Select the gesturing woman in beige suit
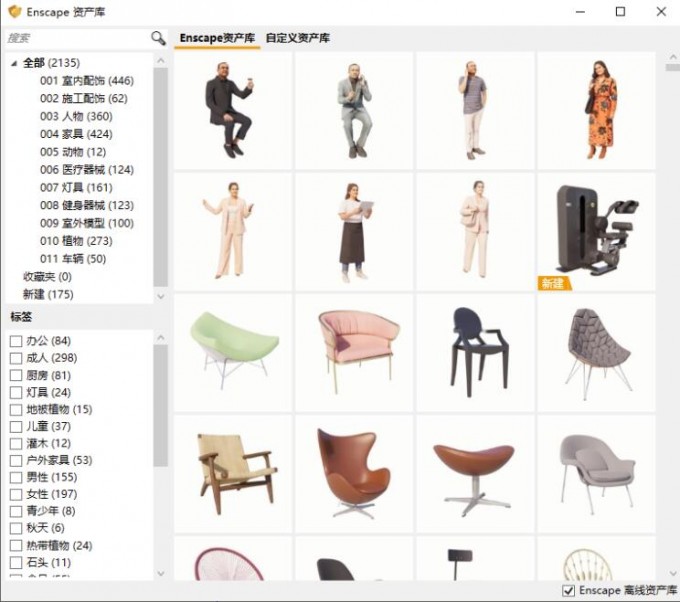Screen dimensions: 680x602 click(x=233, y=232)
